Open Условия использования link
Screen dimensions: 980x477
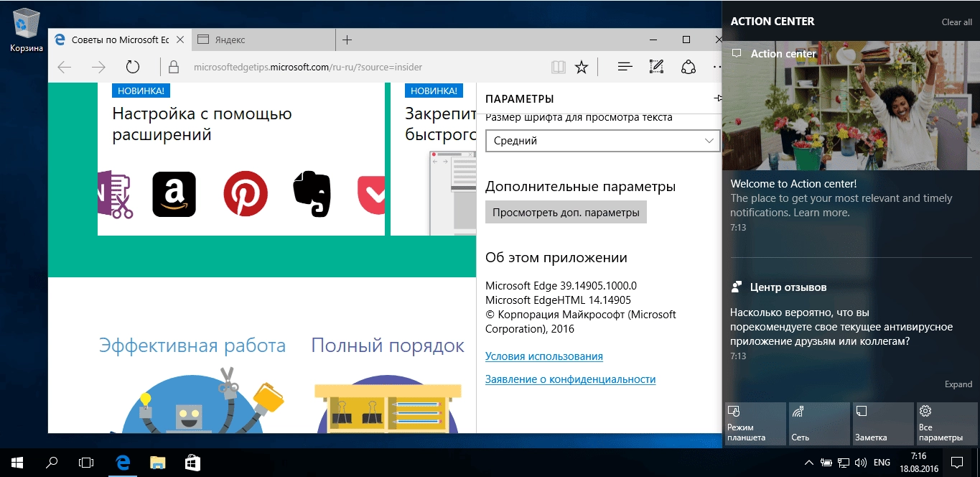(x=544, y=356)
